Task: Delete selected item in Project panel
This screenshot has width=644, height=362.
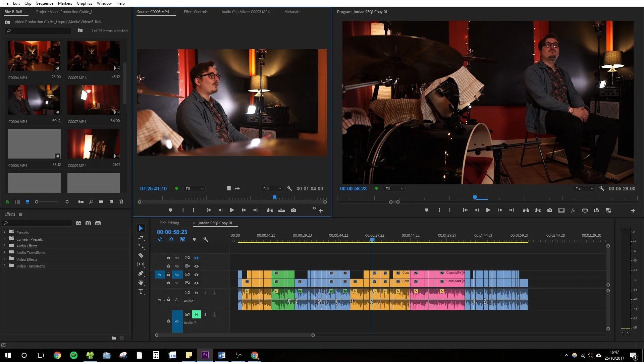Action: (x=121, y=202)
